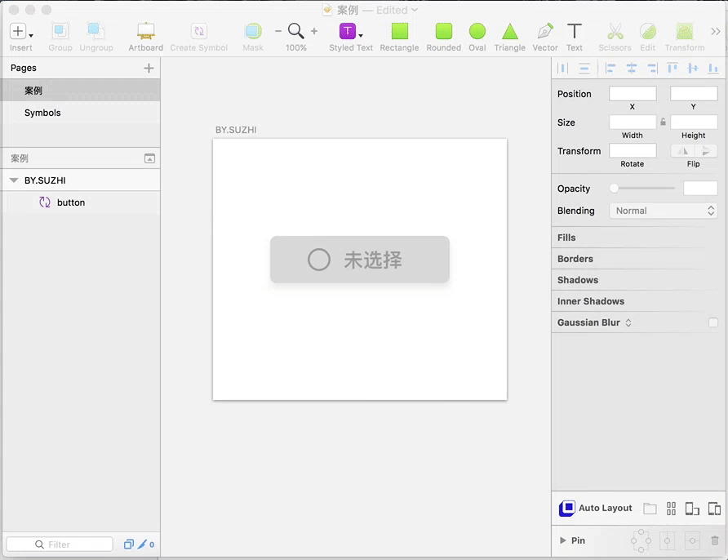Click the Width size field
The width and height of the screenshot is (728, 560).
(633, 122)
